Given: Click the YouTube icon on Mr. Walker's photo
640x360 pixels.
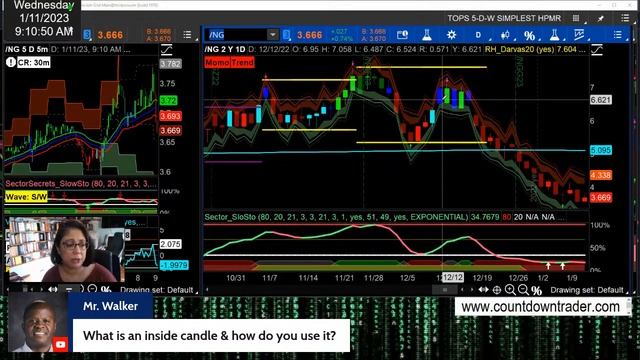Looking at the screenshot, I should click(60, 344).
